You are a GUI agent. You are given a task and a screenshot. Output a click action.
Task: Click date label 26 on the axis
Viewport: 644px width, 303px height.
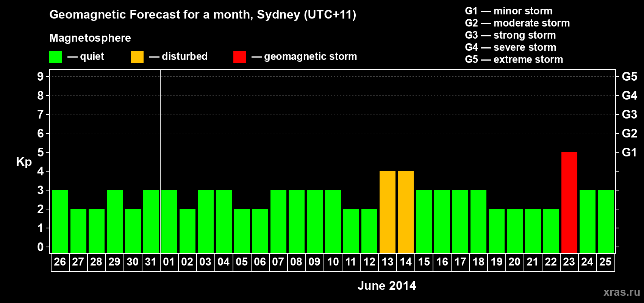60,262
